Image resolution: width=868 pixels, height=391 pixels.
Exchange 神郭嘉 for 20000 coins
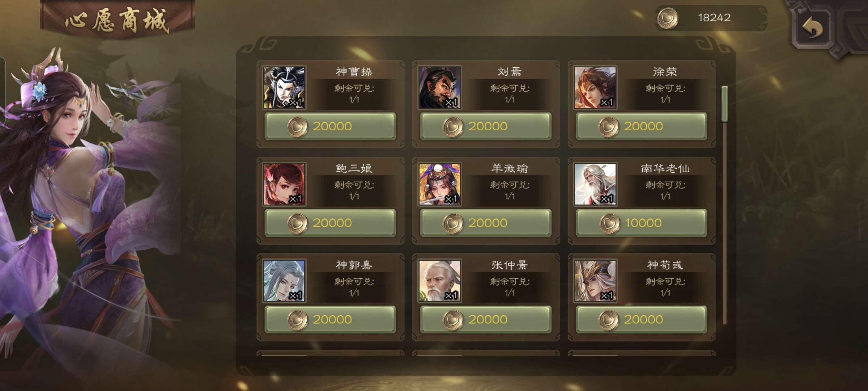tap(330, 320)
